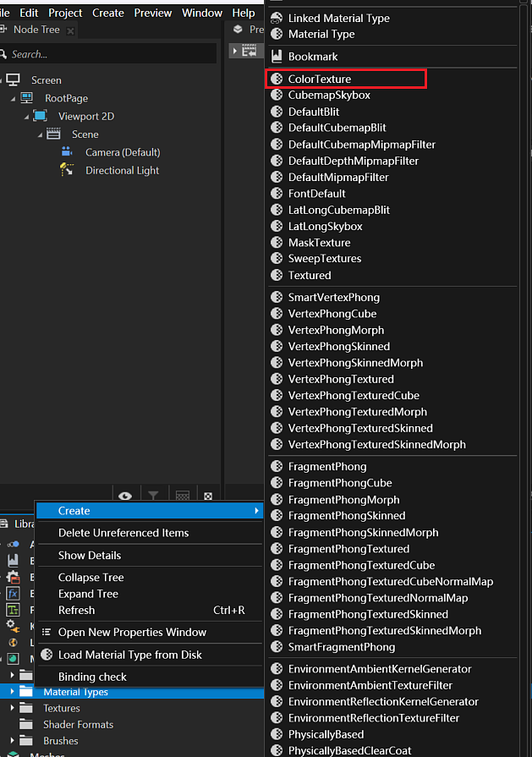Toggle the eye visibility button
This screenshot has width=532, height=757.
(x=125, y=496)
